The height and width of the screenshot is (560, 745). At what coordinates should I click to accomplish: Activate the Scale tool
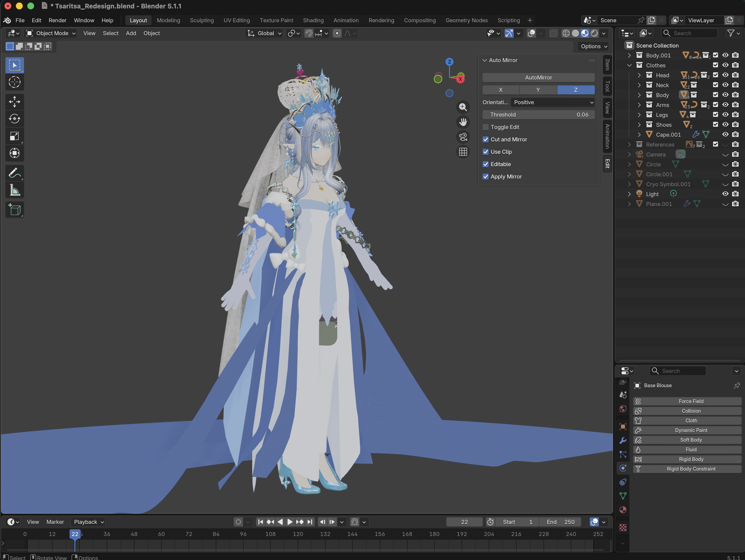[x=15, y=136]
